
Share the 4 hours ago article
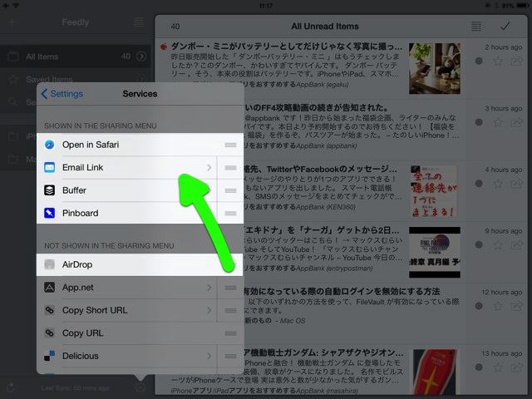click(x=517, y=184)
